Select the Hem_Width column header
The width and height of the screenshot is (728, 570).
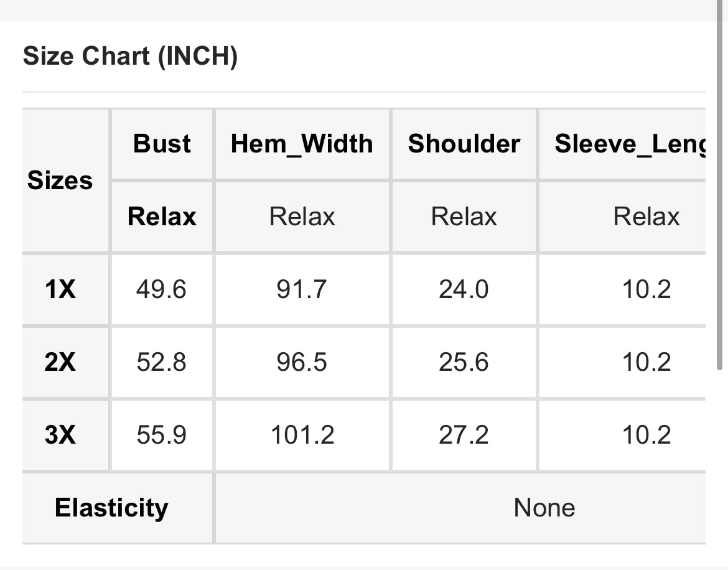pos(302,144)
